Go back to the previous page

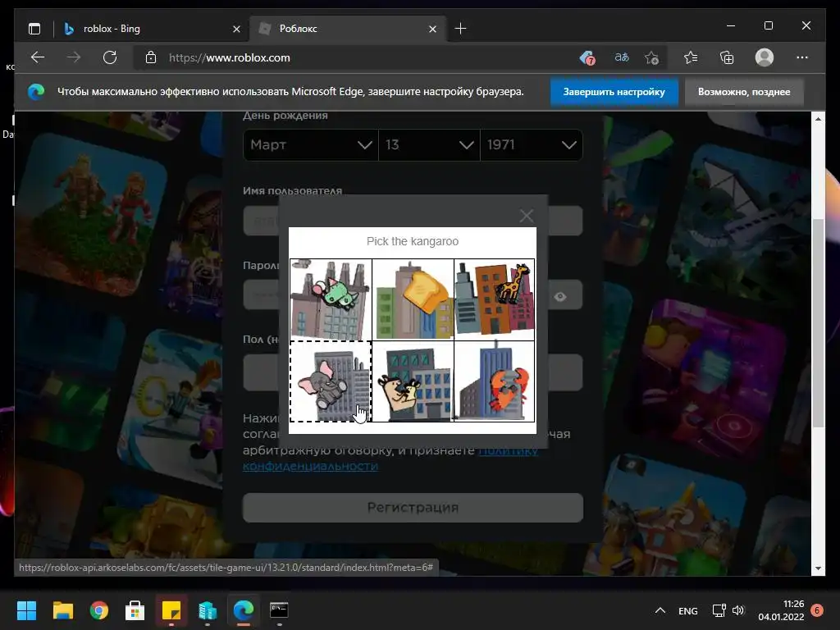[x=38, y=57]
